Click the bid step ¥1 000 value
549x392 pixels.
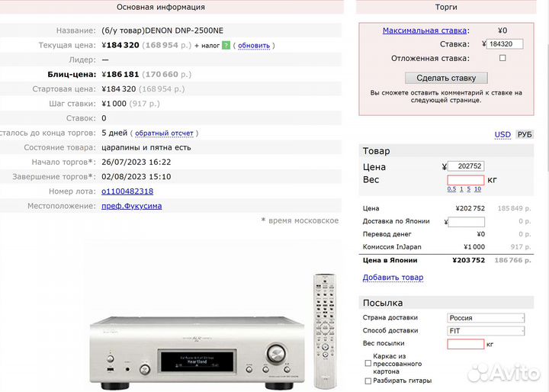114,104
